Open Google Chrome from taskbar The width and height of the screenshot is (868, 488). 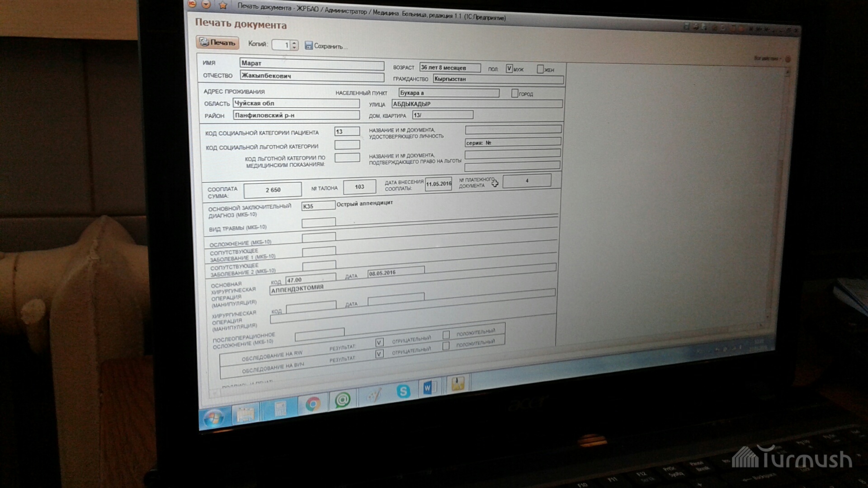(x=312, y=404)
